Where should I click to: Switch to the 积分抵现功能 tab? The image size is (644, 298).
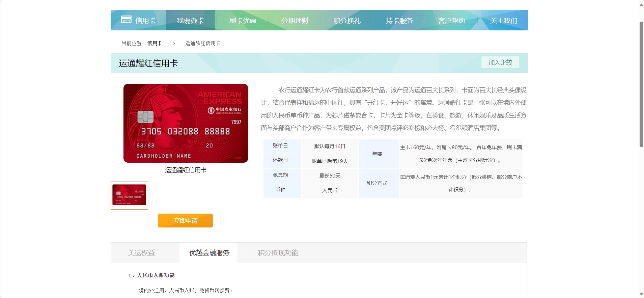pos(278,253)
